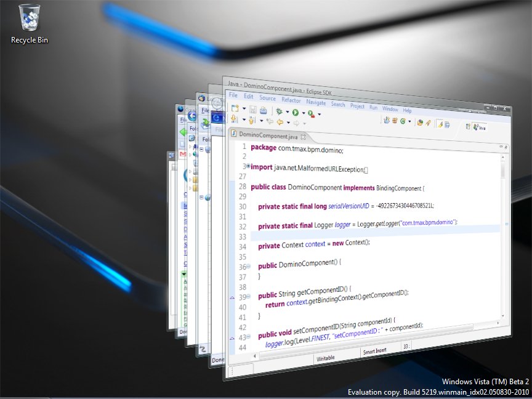This screenshot has height=399, width=532.
Task: Open the Edit menu in Eclipse
Action: coord(248,96)
